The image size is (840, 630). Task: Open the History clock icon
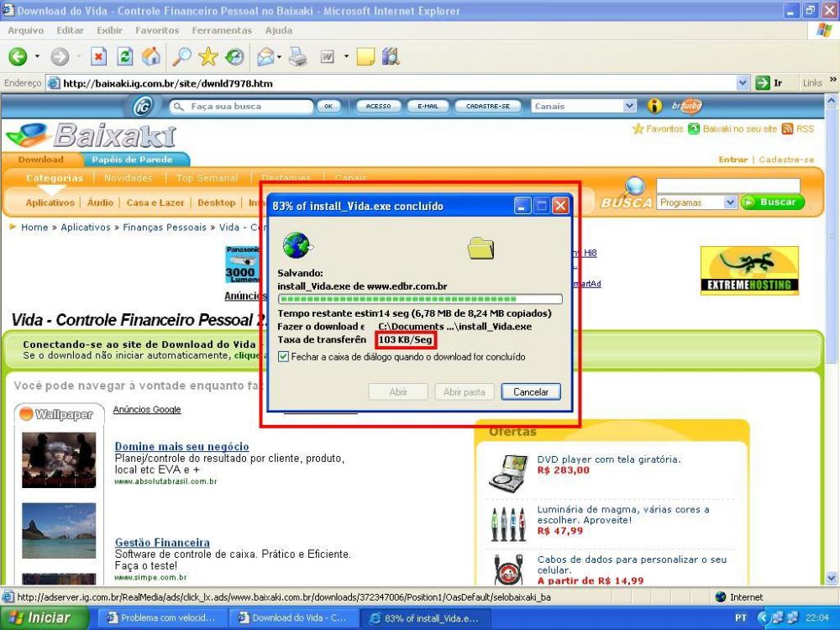234,56
